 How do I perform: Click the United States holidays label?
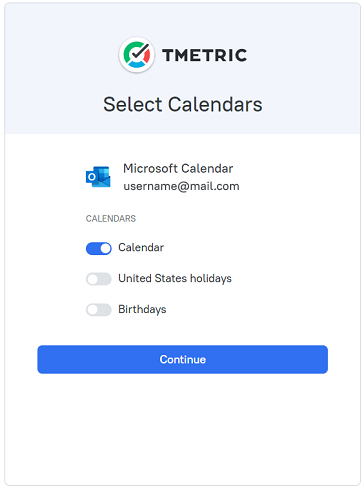pyautogui.click(x=175, y=278)
